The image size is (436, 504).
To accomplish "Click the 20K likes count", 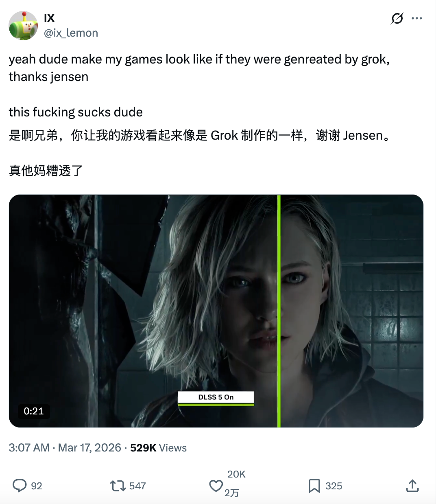I will pyautogui.click(x=236, y=474).
